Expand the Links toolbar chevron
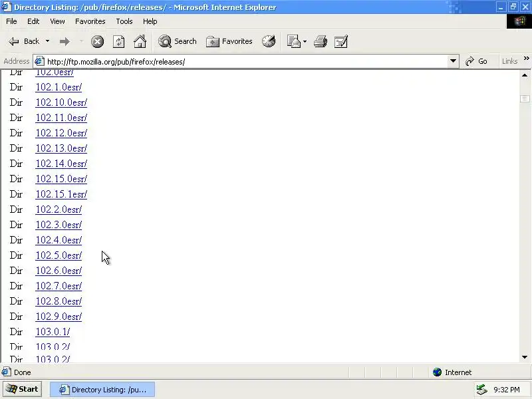This screenshot has width=532, height=399. (526, 59)
